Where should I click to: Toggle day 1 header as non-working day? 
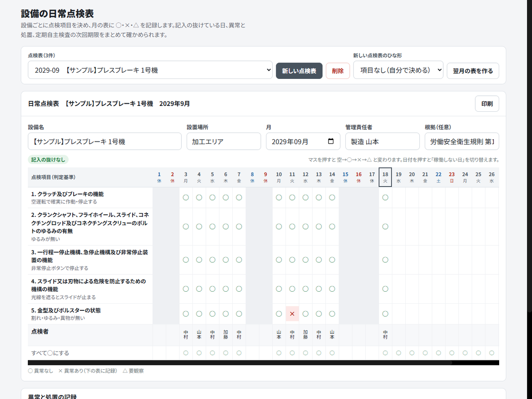[159, 177]
